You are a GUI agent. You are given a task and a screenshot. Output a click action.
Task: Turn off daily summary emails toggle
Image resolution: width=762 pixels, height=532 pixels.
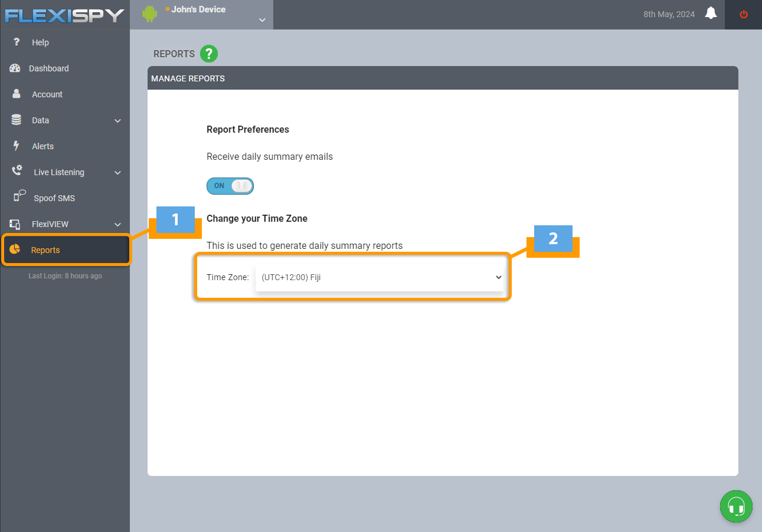click(x=230, y=186)
